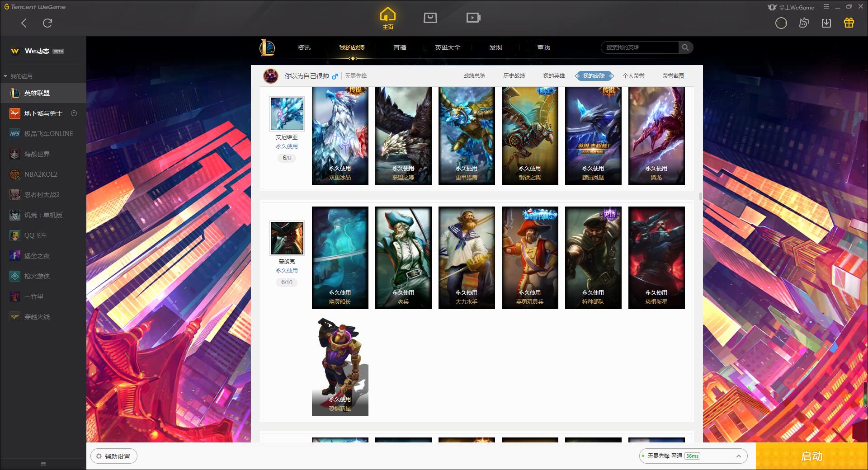Open the download manager icon
The image size is (868, 470).
pos(826,23)
